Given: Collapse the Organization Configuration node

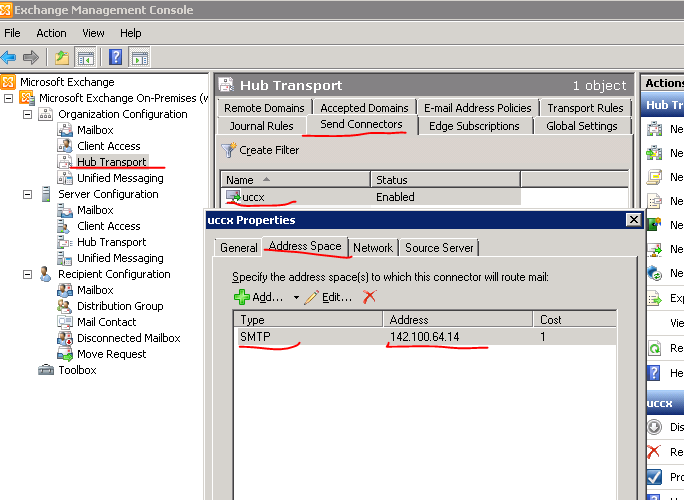Looking at the screenshot, I should pyautogui.click(x=27, y=114).
